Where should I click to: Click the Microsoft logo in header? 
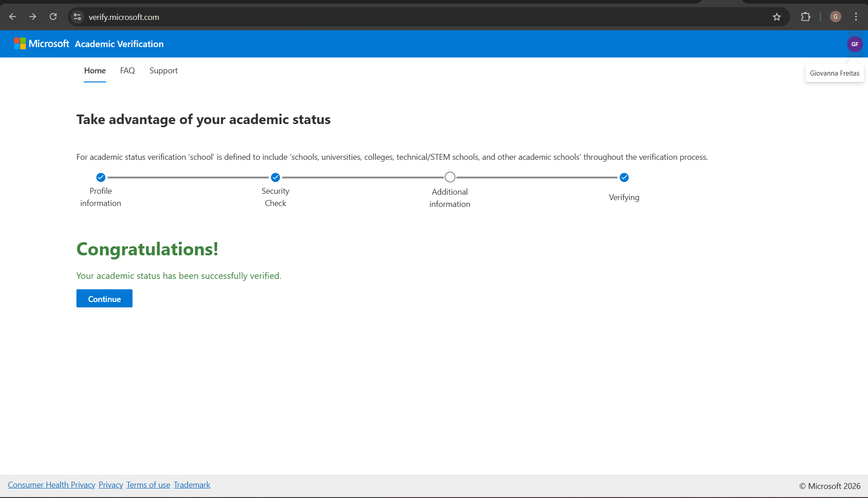[42, 43]
